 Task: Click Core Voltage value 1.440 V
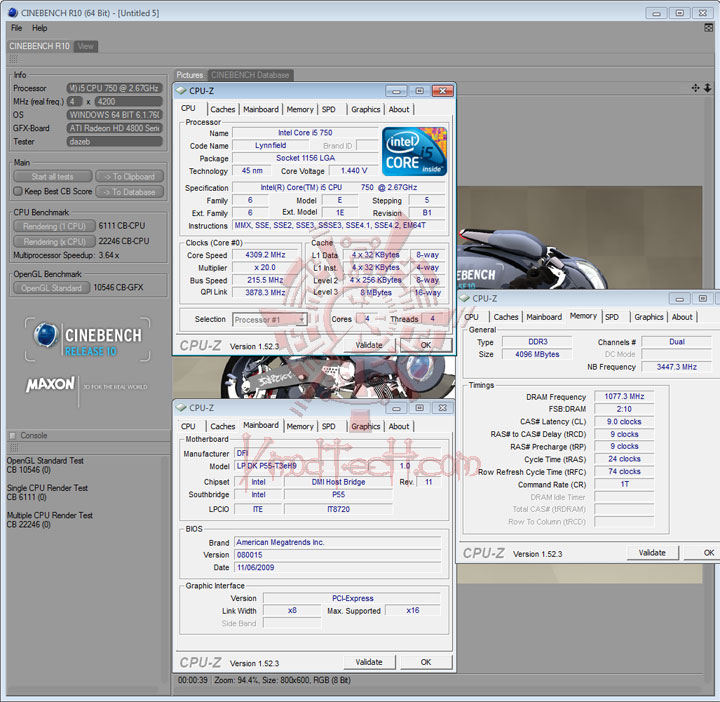(354, 171)
